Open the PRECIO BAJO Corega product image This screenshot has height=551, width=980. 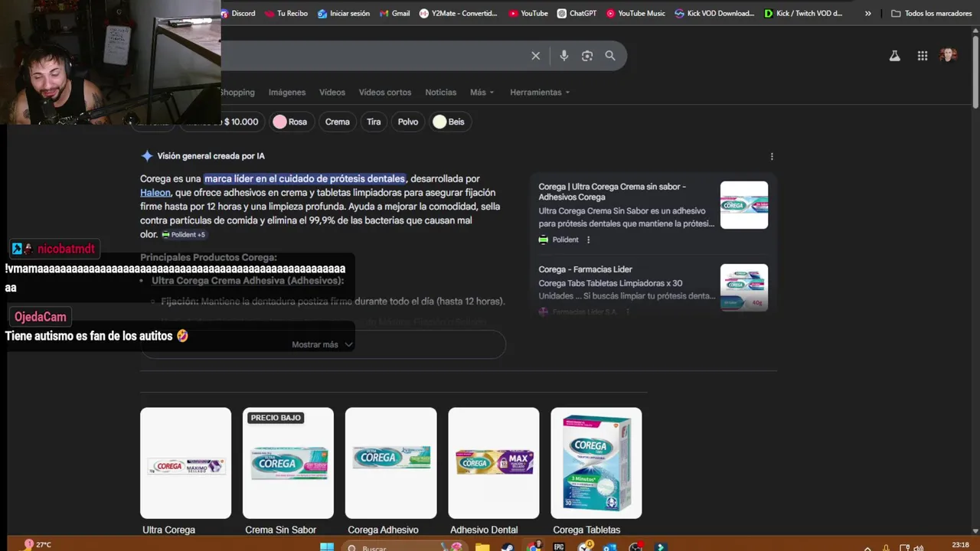point(288,463)
